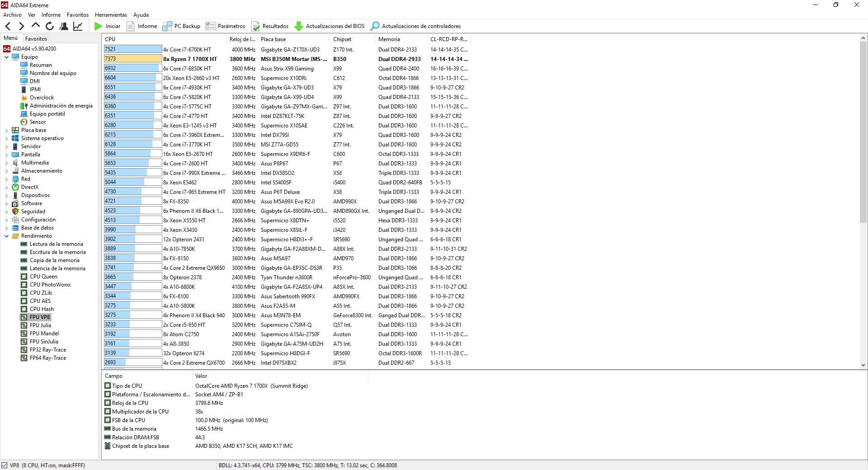Sort by Memoria column header
This screenshot has height=470, width=868.
point(402,39)
